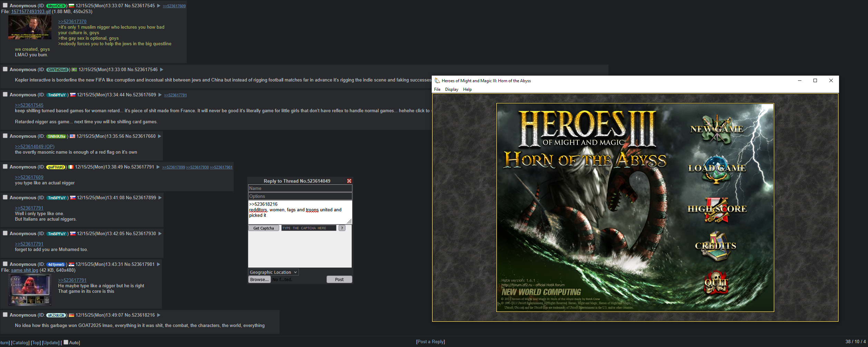The width and height of the screenshot is (868, 347).
Task: Open the Load Game menu in Heroes III
Action: 717,168
